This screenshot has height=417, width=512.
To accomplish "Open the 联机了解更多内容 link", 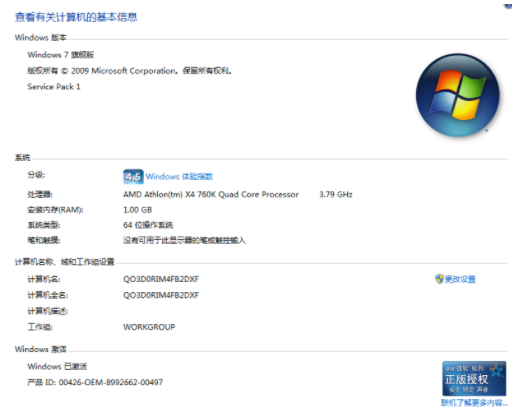I will (x=474, y=403).
